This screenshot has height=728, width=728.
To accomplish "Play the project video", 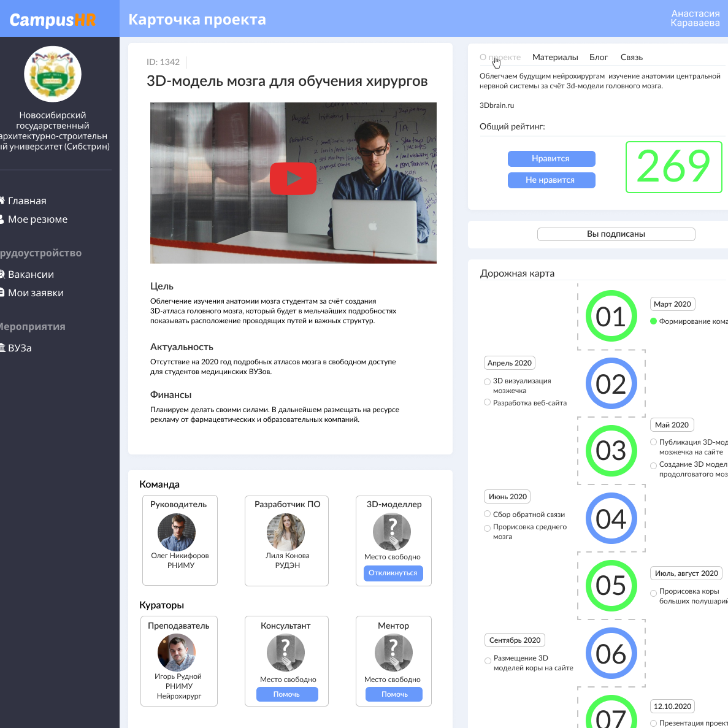I will 293,178.
